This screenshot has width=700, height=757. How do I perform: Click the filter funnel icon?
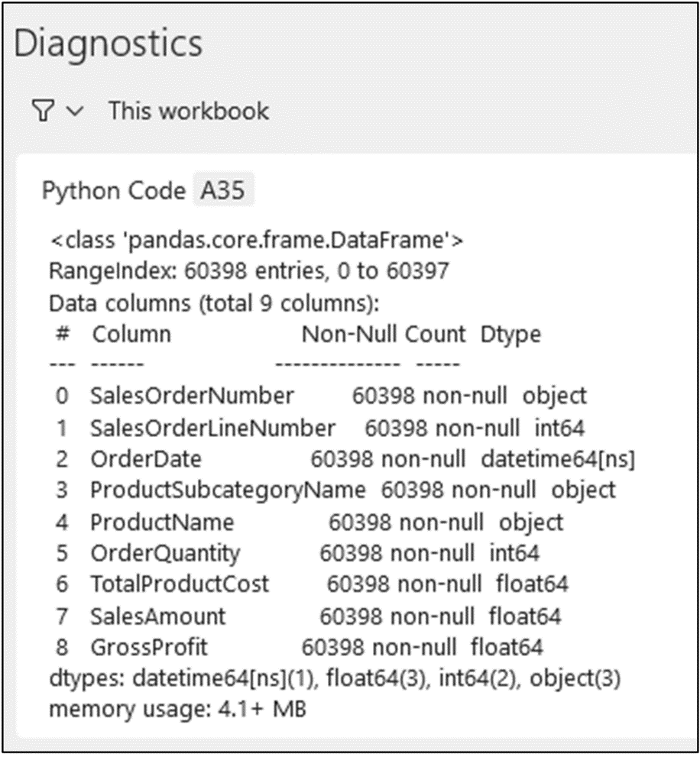(x=42, y=112)
